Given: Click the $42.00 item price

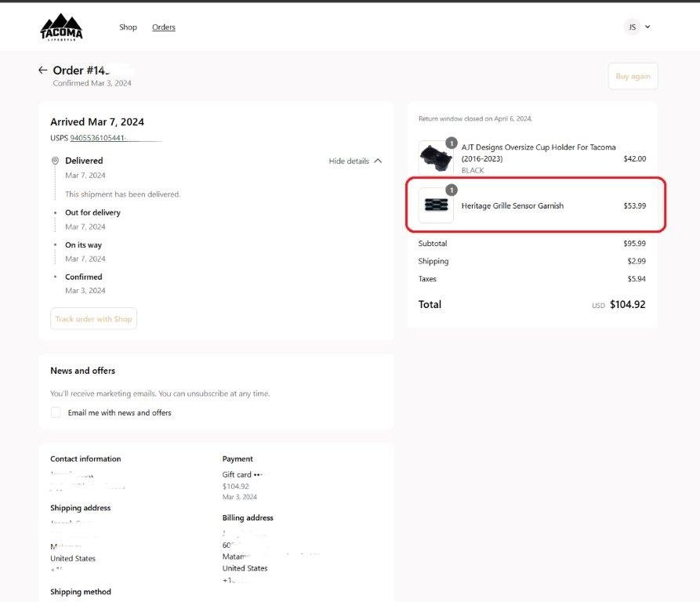Looking at the screenshot, I should click(x=634, y=158).
